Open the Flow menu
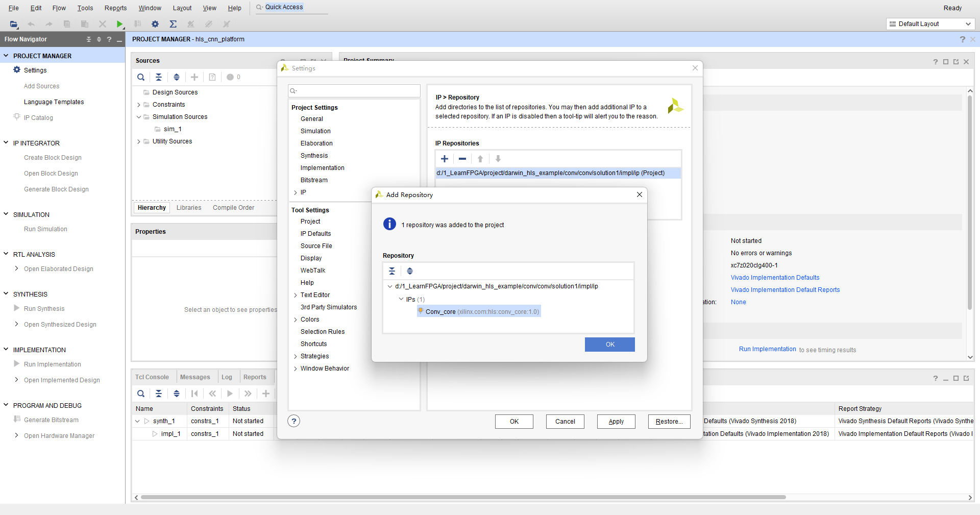The width and height of the screenshot is (980, 515). click(59, 8)
